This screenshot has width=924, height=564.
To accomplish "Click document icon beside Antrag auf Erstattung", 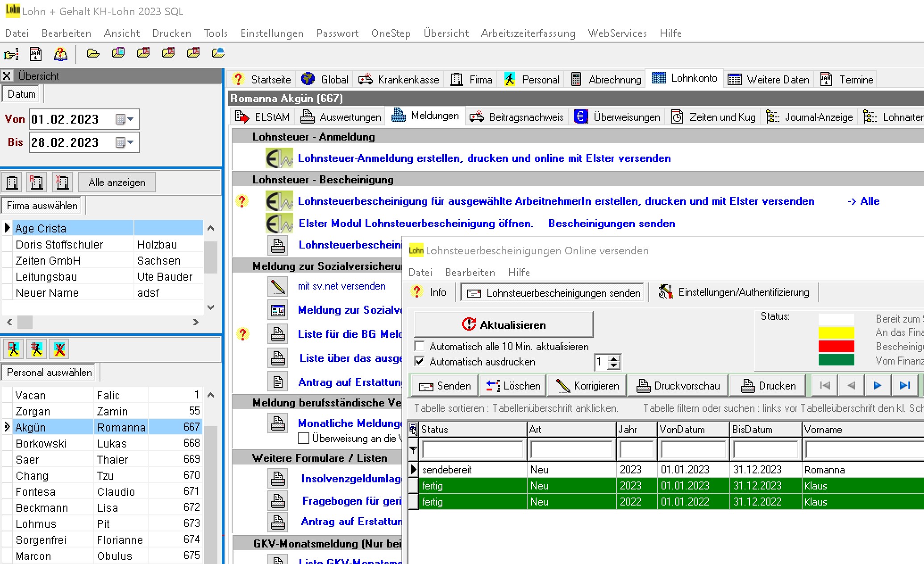I will [278, 382].
